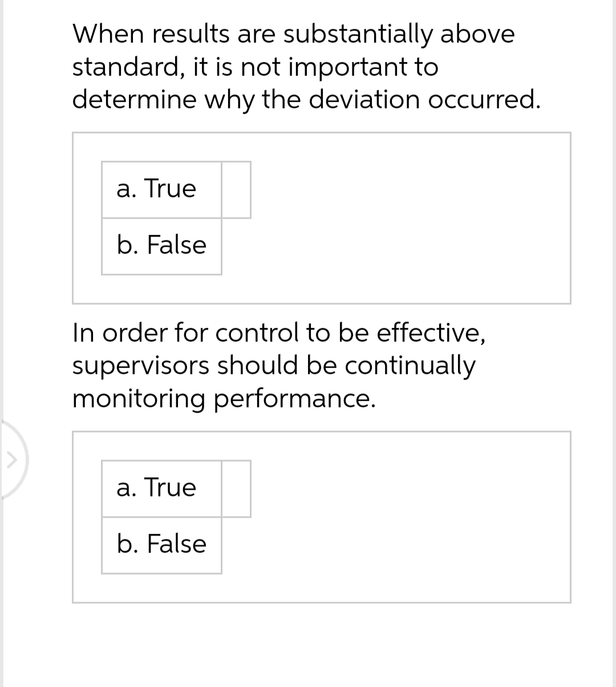Viewport: 616px width, 687px height.
Task: Click the empty cell beside second question's True
Action: coord(237,488)
